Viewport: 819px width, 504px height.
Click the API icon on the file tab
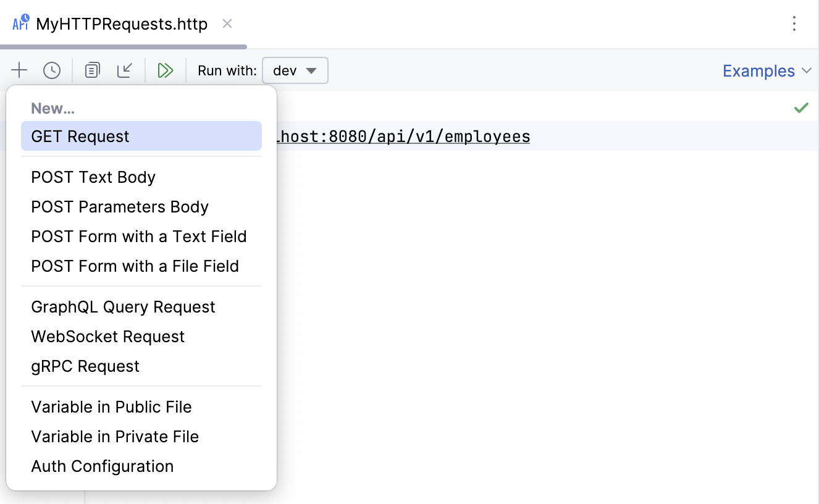pyautogui.click(x=20, y=22)
